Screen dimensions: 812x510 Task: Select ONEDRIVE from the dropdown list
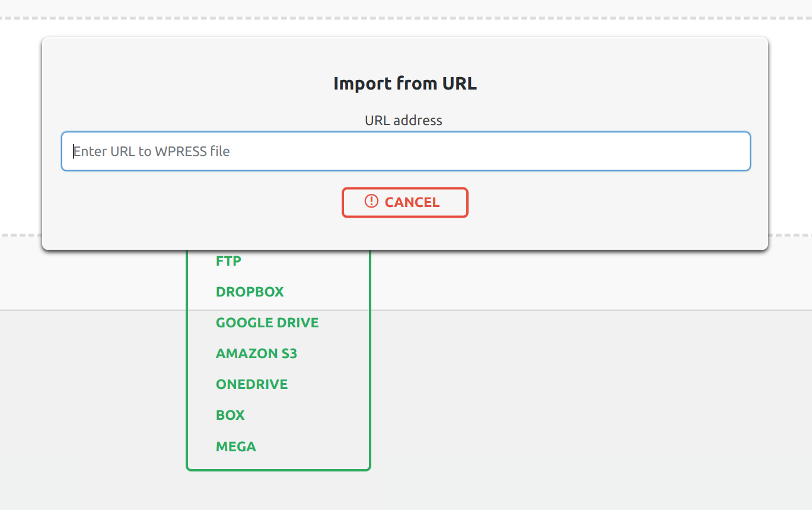pos(251,384)
